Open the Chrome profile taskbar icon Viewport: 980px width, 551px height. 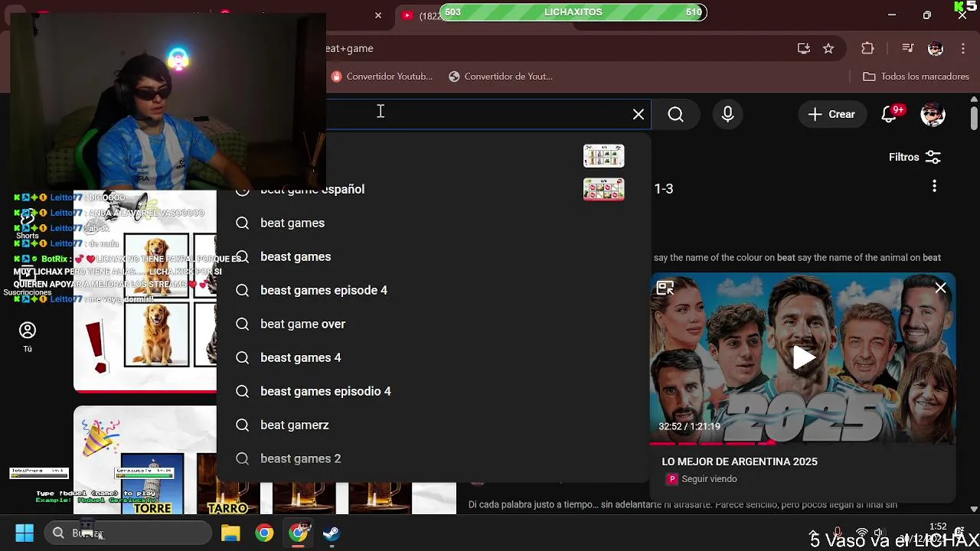click(x=298, y=533)
